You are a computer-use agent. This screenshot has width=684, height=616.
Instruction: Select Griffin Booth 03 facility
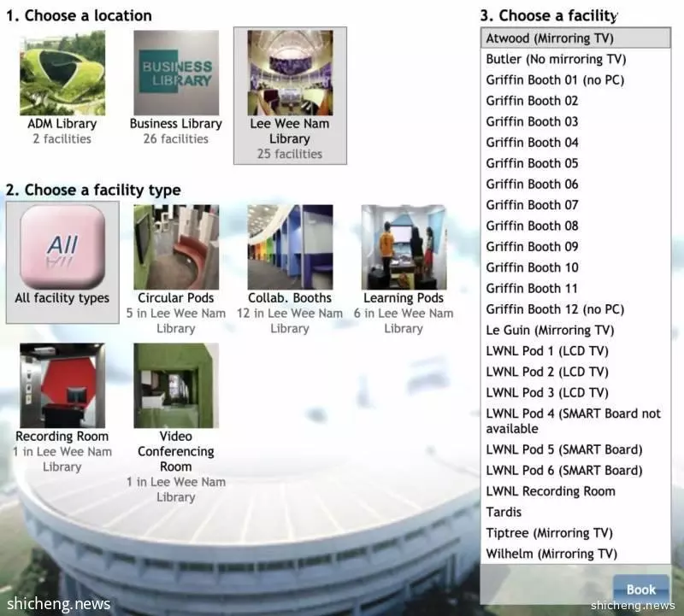575,121
